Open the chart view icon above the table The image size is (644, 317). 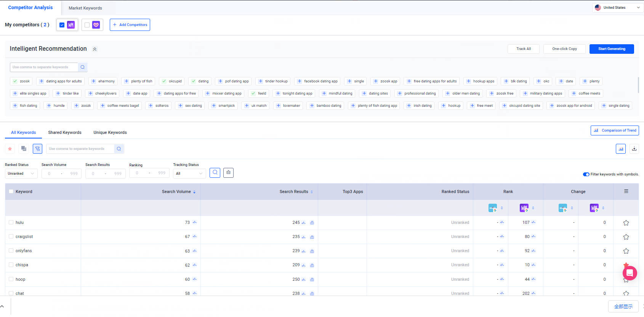621,149
